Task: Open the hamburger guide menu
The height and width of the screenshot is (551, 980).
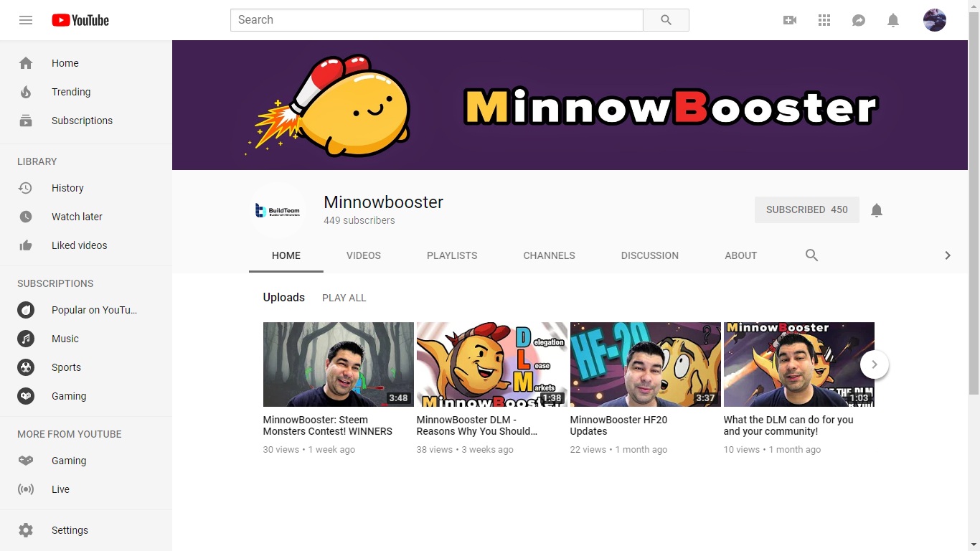Action: 26,20
